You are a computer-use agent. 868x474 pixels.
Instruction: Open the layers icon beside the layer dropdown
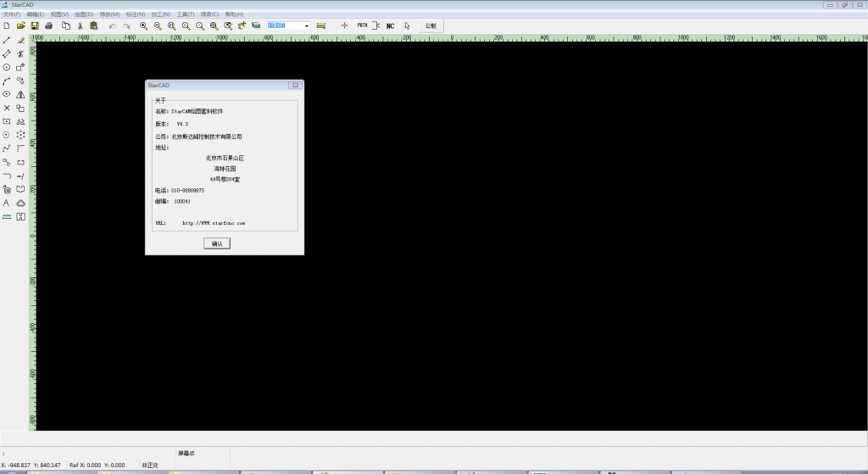tap(256, 25)
